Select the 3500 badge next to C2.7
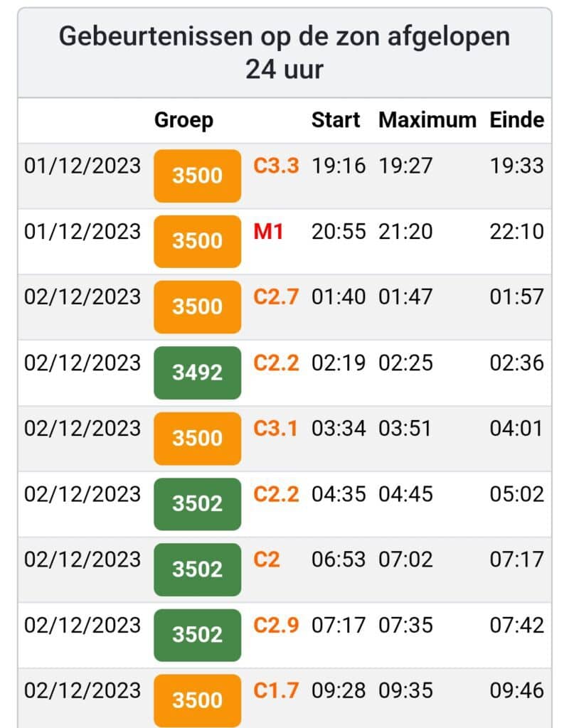Image resolution: width=569 pixels, height=728 pixels. (x=197, y=306)
